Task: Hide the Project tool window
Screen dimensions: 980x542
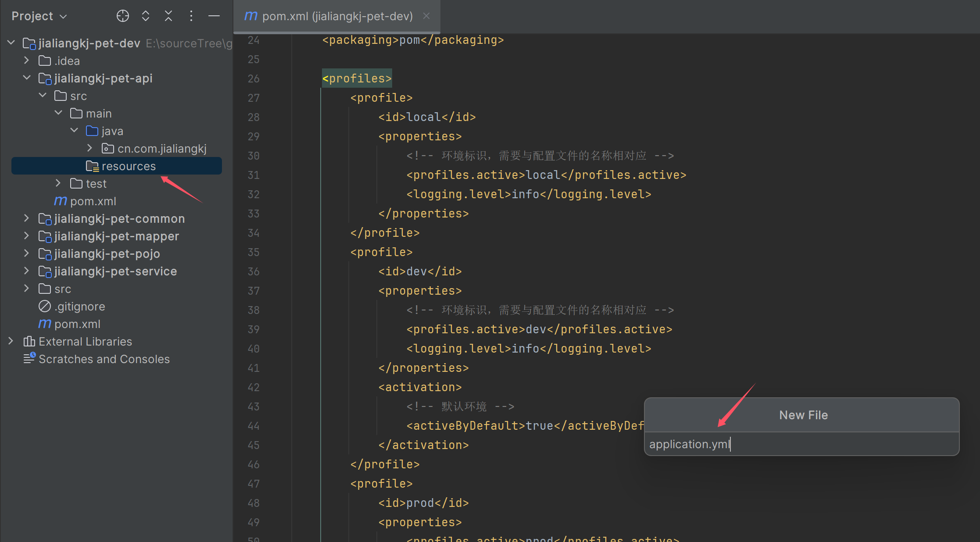Action: [x=214, y=16]
